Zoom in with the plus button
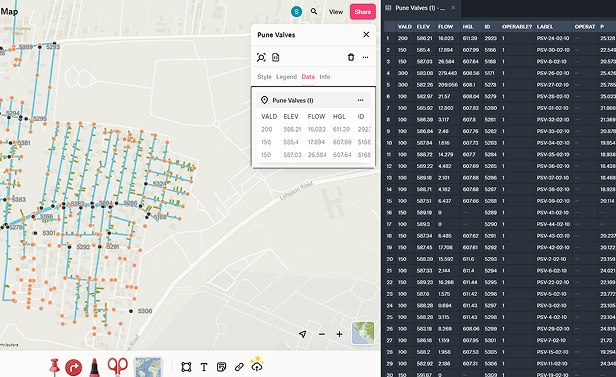Viewport: 616px width, 377px height. (339, 334)
